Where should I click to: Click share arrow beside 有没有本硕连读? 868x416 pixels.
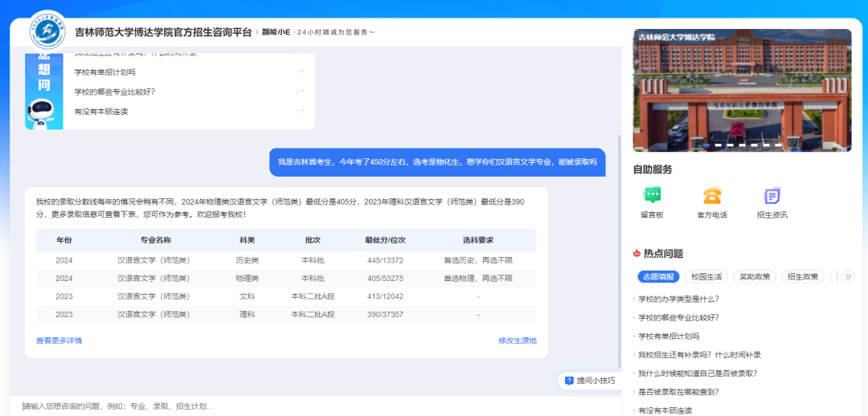point(300,112)
